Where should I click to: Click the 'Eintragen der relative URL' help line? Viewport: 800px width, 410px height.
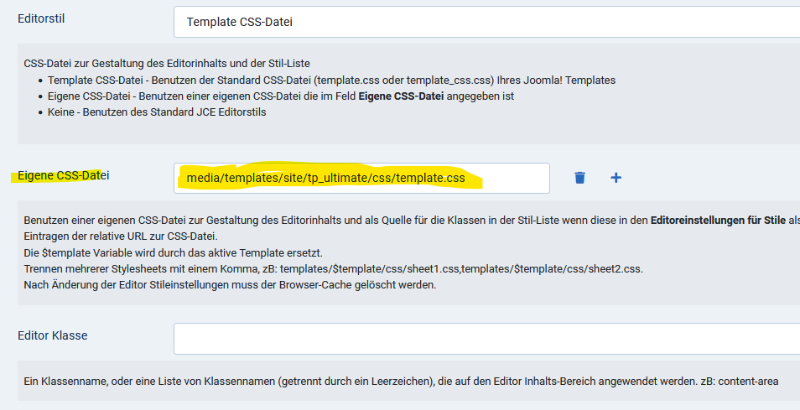tap(118, 233)
